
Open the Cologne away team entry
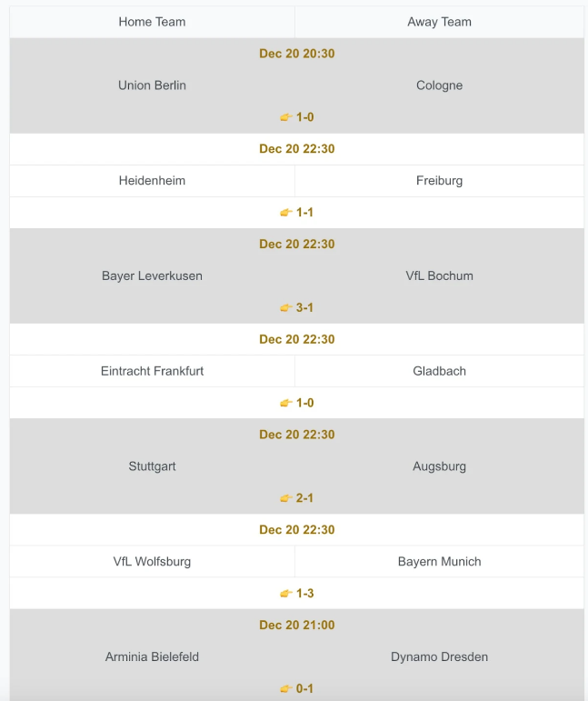(439, 85)
